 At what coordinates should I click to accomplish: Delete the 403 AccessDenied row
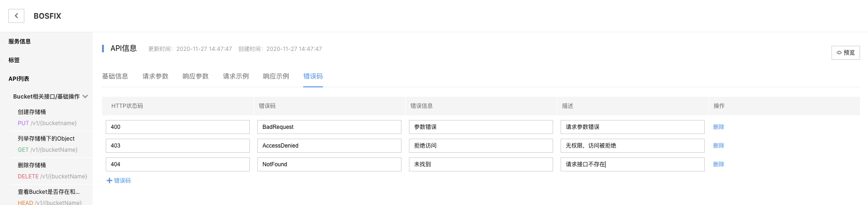(719, 146)
